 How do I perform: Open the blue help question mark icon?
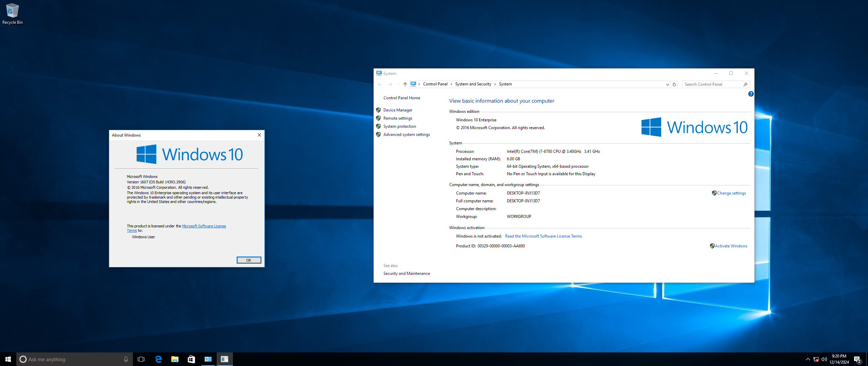751,94
